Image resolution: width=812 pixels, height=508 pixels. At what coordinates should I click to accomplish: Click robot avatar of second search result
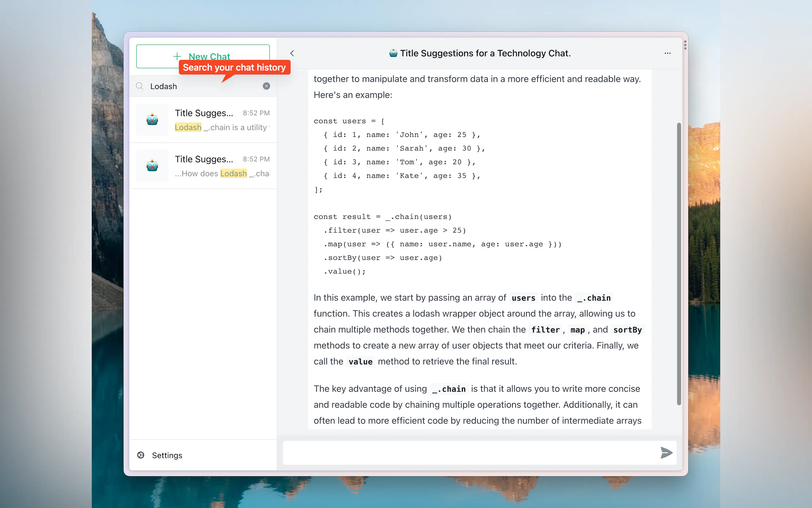152,166
